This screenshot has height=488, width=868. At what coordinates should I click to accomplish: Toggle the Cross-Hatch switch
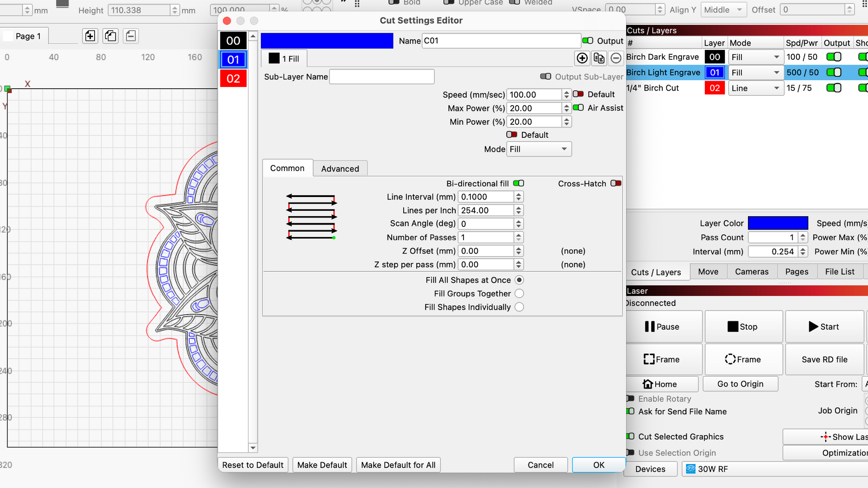(x=616, y=183)
